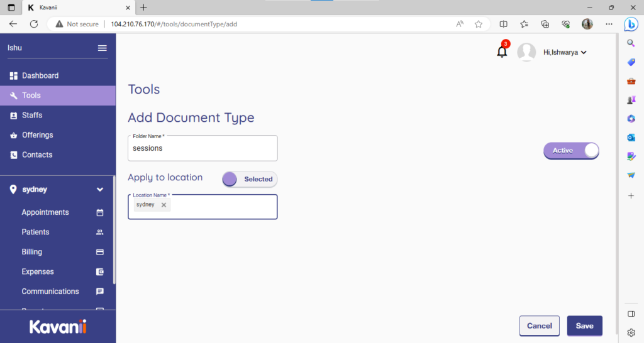Toggle the Apply to location Selected switch
This screenshot has width=644, height=343.
pos(250,179)
